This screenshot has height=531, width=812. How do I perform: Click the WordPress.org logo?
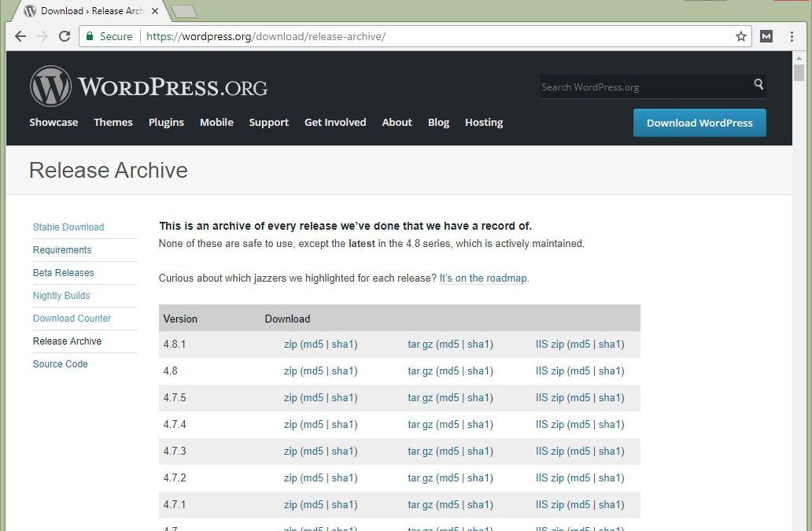[x=149, y=86]
